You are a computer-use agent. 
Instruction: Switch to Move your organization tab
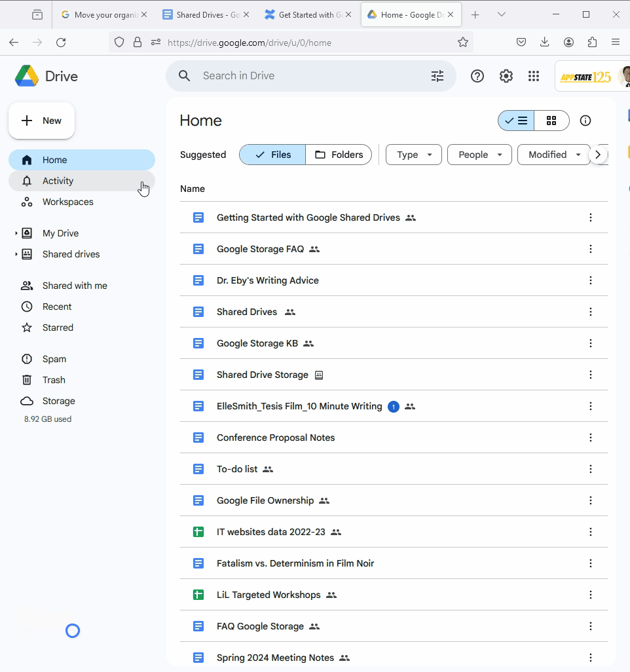[x=104, y=15]
